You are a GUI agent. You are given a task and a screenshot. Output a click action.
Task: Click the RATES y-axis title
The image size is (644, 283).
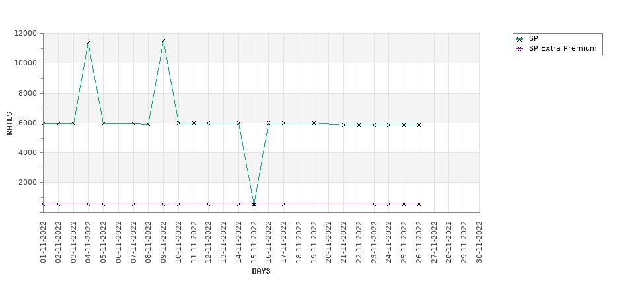9,123
